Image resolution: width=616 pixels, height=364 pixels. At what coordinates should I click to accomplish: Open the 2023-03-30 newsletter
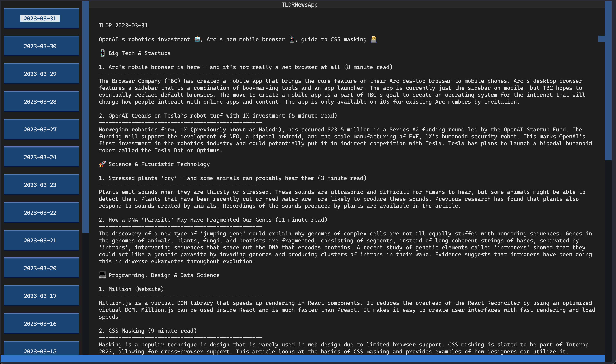click(41, 46)
